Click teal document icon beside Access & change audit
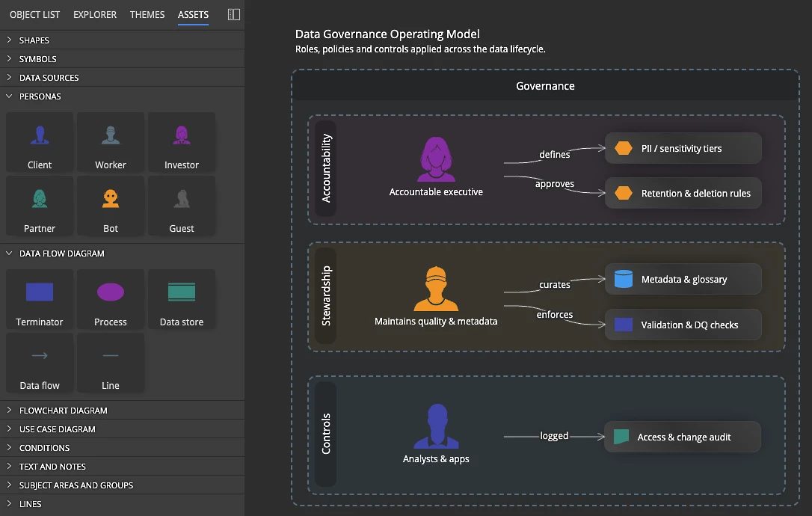This screenshot has width=812, height=516. pyautogui.click(x=621, y=437)
